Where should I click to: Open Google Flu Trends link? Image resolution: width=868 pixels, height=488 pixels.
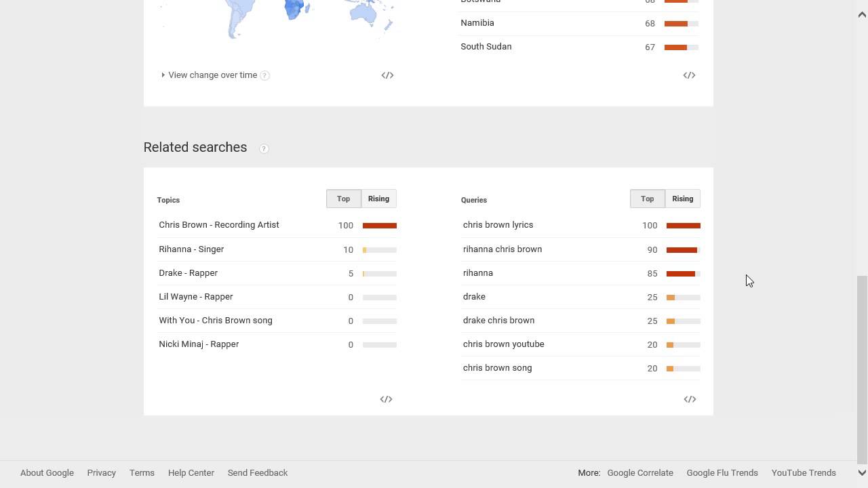(x=722, y=473)
